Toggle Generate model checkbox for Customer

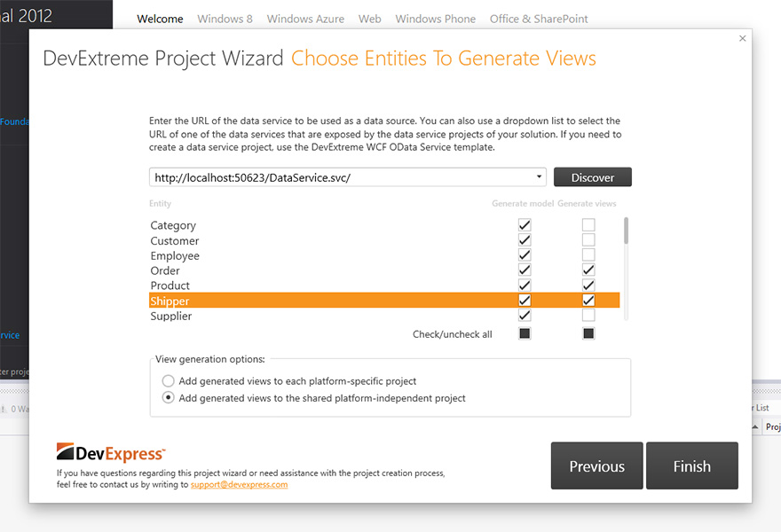point(525,240)
